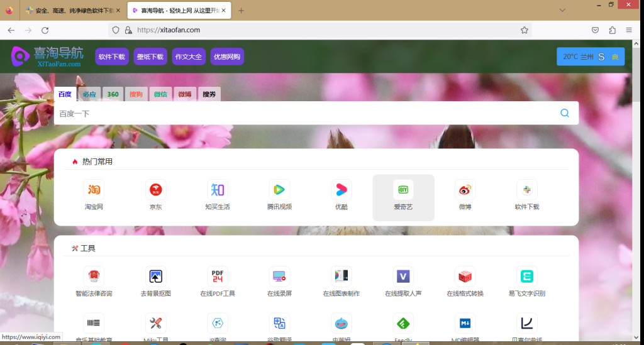Open the 谷歌翻译 translate icon
644x345 pixels.
pyautogui.click(x=279, y=323)
